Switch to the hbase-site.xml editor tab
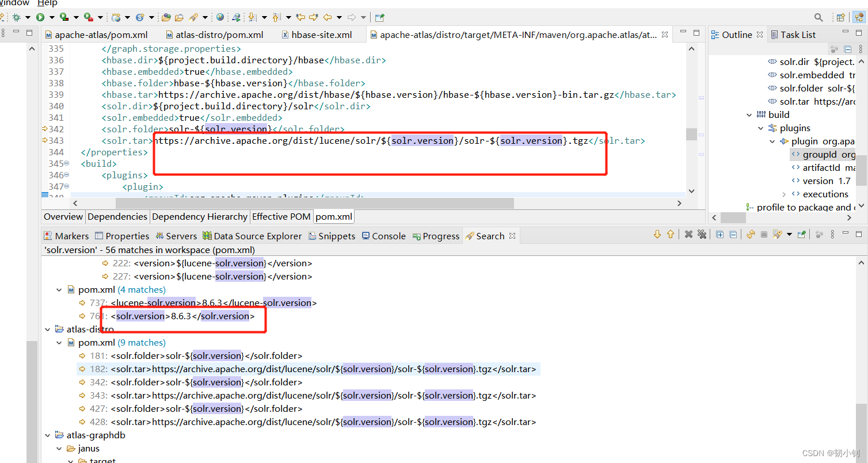Screen dimensions: 868x463 coord(321,35)
